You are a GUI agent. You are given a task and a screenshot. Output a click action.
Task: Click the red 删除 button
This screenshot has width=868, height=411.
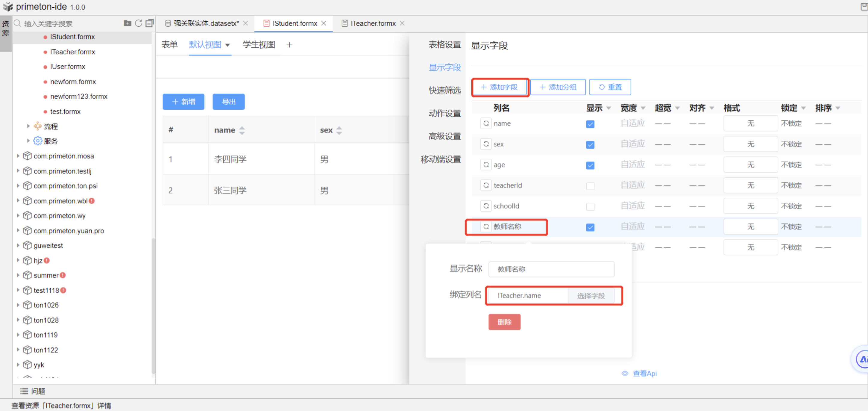pyautogui.click(x=504, y=322)
